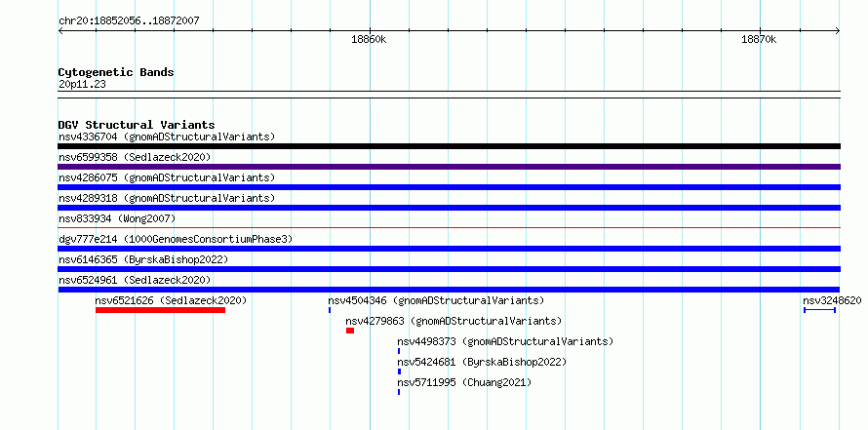Viewport: 868px width, 430px height.
Task: Open the nsv833934 Wong2007 variant label
Action: [117, 218]
